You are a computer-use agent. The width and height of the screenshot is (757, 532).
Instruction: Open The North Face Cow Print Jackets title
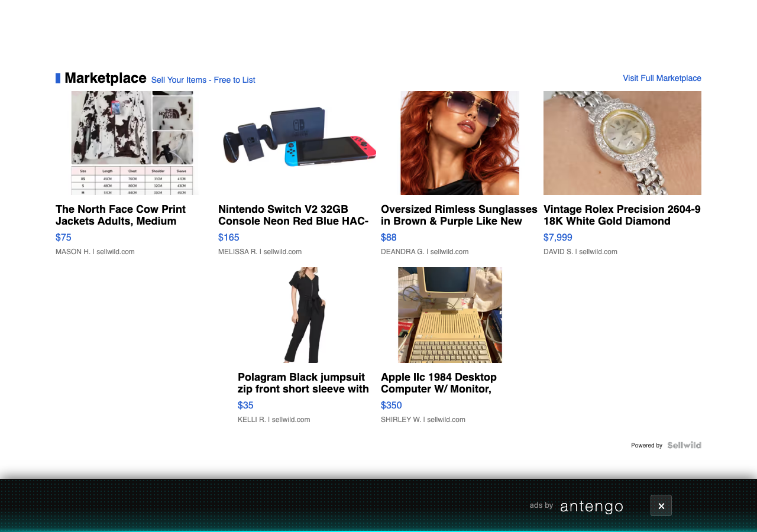pos(121,215)
